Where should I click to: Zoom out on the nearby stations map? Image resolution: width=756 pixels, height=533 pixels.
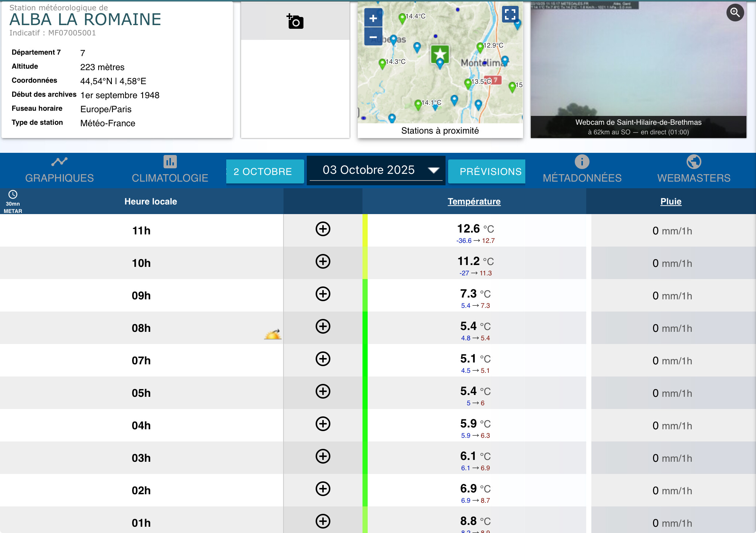click(x=373, y=37)
